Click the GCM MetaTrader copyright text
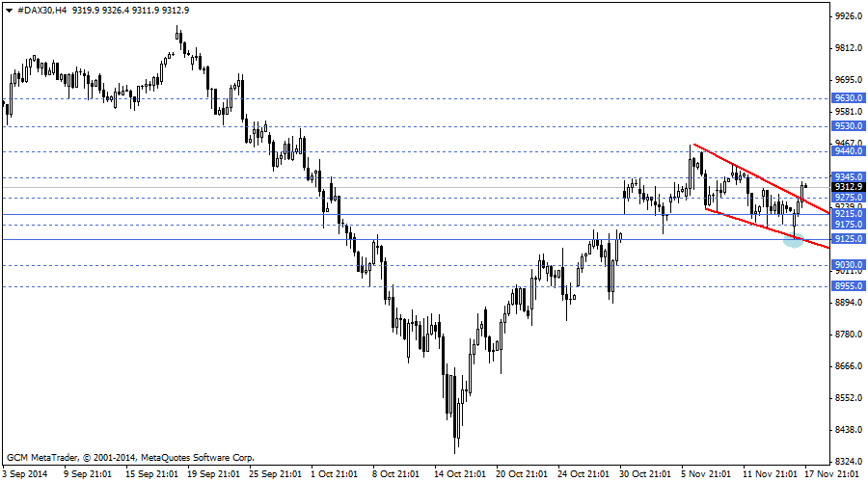868x482 pixels. click(x=130, y=458)
